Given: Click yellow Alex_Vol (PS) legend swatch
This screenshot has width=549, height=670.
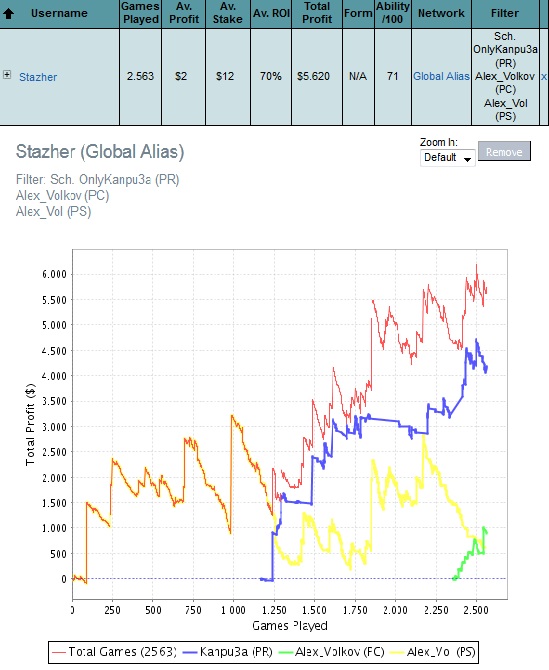Looking at the screenshot, I should (x=397, y=652).
